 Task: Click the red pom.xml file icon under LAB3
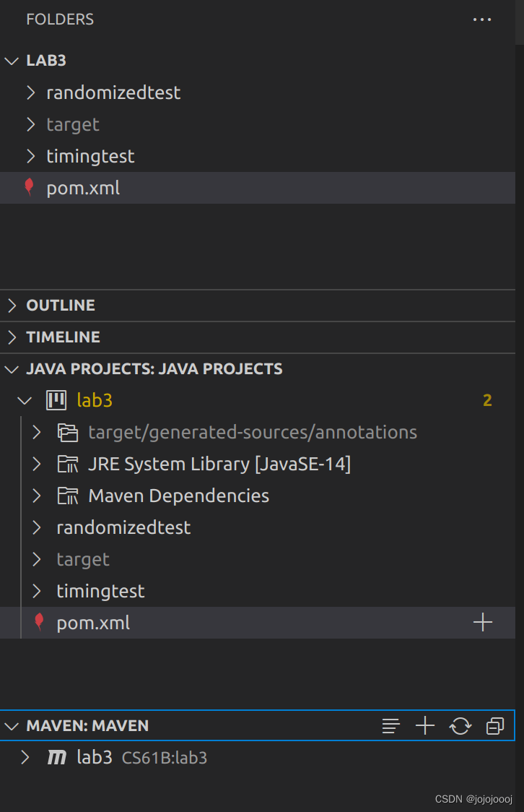coord(30,187)
